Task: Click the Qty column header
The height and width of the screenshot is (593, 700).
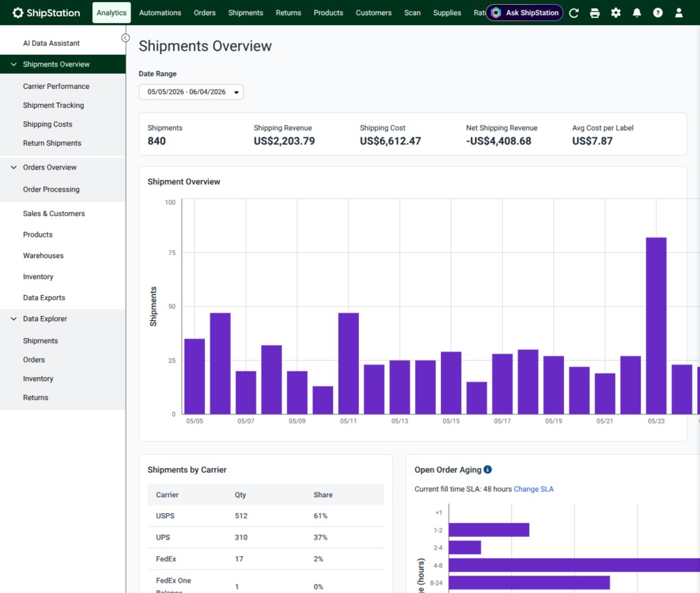Action: [x=240, y=495]
